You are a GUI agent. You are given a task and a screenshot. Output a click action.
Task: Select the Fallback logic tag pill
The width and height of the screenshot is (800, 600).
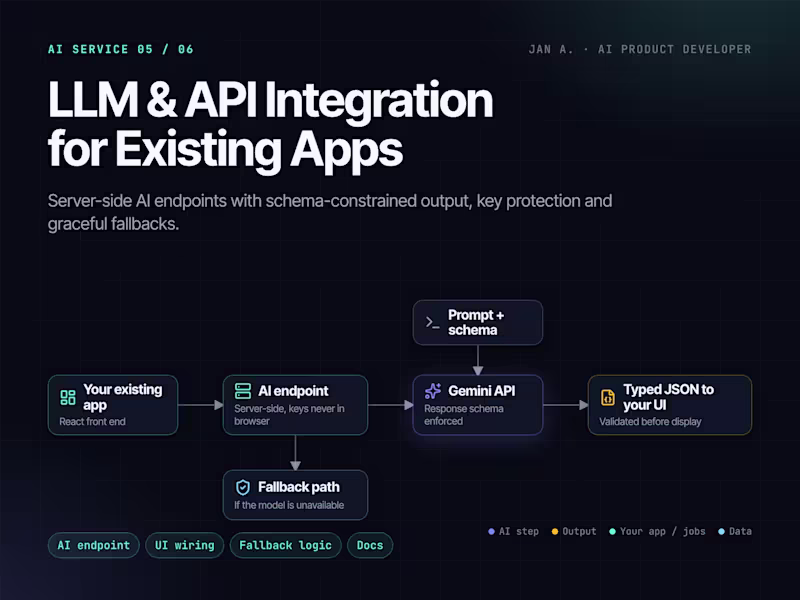point(286,545)
